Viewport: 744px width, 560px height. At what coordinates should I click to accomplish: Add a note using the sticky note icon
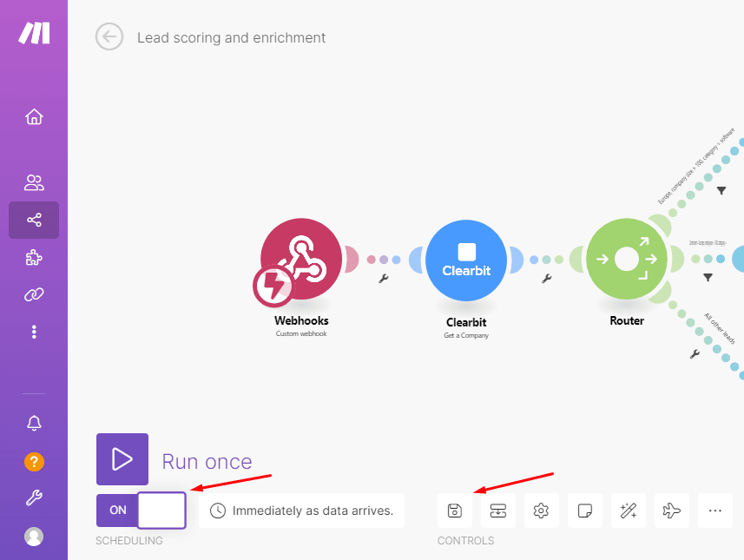(x=584, y=511)
